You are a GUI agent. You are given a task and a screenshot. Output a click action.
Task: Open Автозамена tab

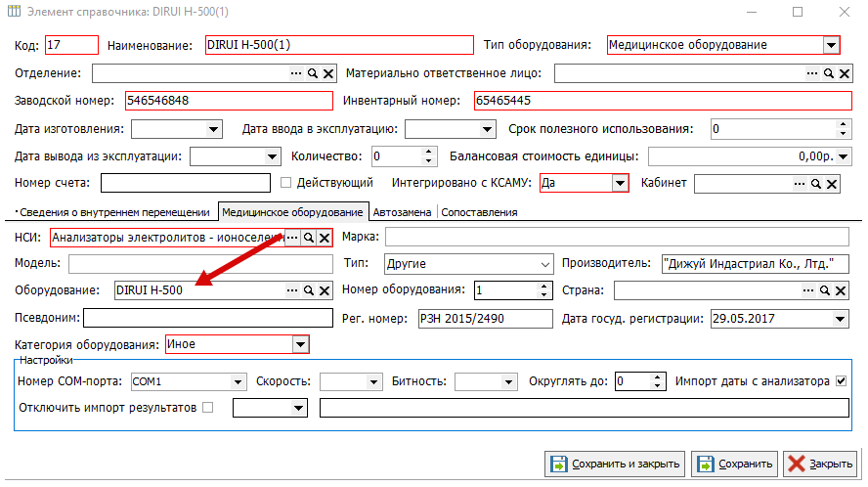coord(402,212)
